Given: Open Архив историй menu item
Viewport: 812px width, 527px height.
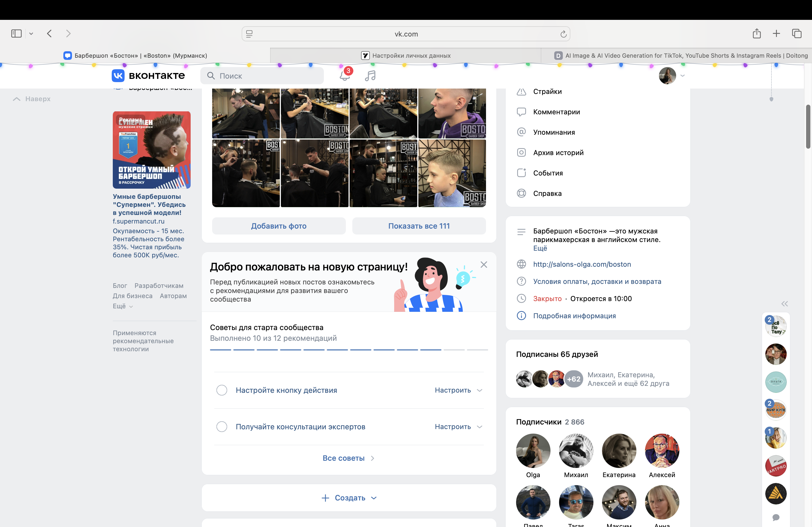Looking at the screenshot, I should click(x=559, y=153).
